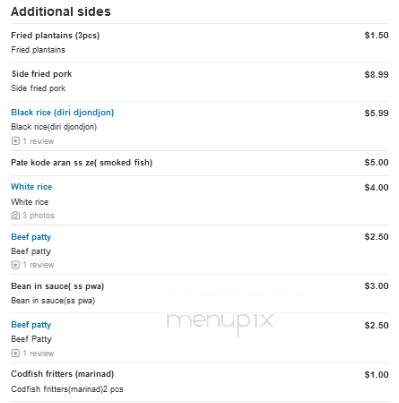This screenshot has height=403, width=399.
Task: Click the Additional sides section heading
Action: point(61,12)
